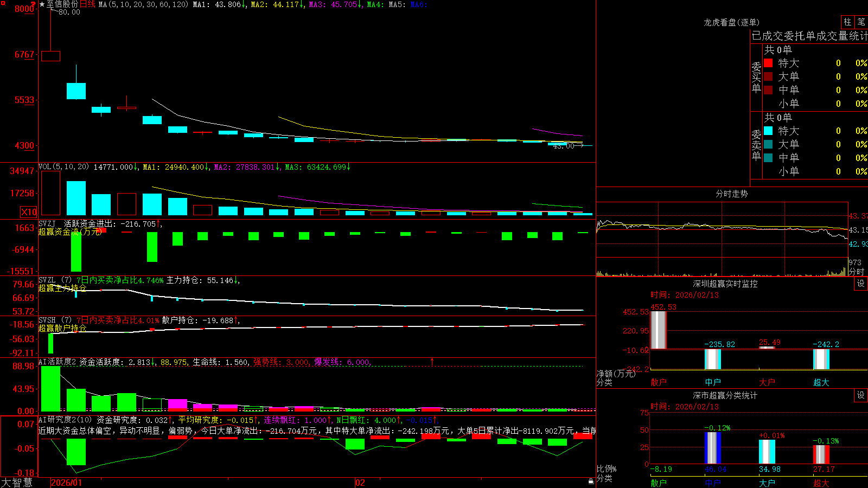Click the small red square icon at top-left
The height and width of the screenshot is (488, 868).
coord(3,3)
